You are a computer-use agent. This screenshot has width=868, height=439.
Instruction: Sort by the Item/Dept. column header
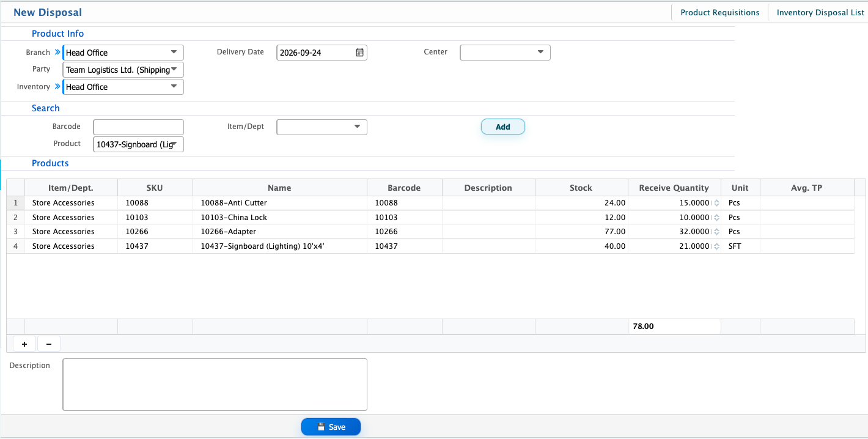pyautogui.click(x=71, y=188)
